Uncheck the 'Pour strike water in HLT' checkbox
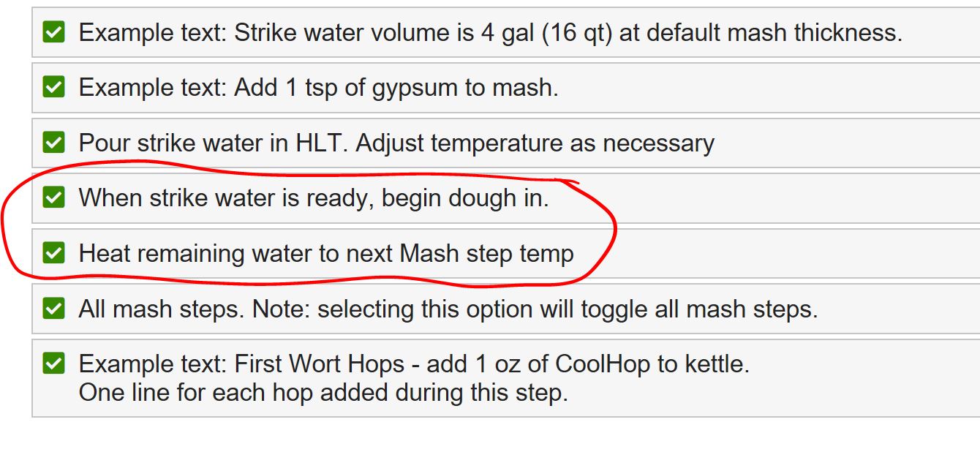Image resolution: width=980 pixels, height=463 pixels. pos(53,143)
